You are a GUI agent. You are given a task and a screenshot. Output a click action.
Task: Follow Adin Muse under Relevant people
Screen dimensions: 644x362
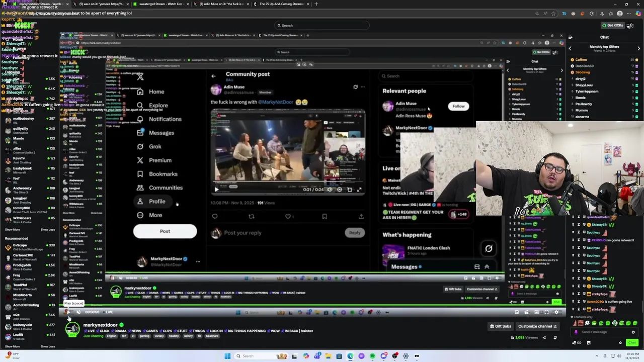coord(458,106)
